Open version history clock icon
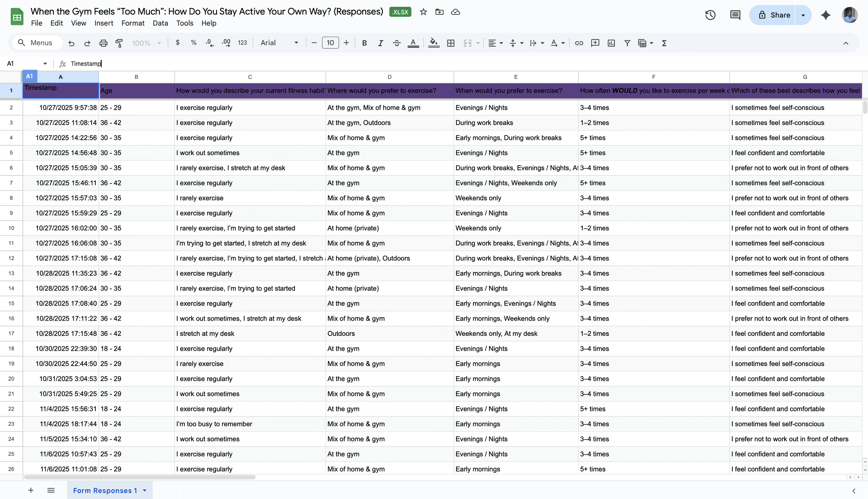Image resolution: width=868 pixels, height=499 pixels. coord(710,15)
